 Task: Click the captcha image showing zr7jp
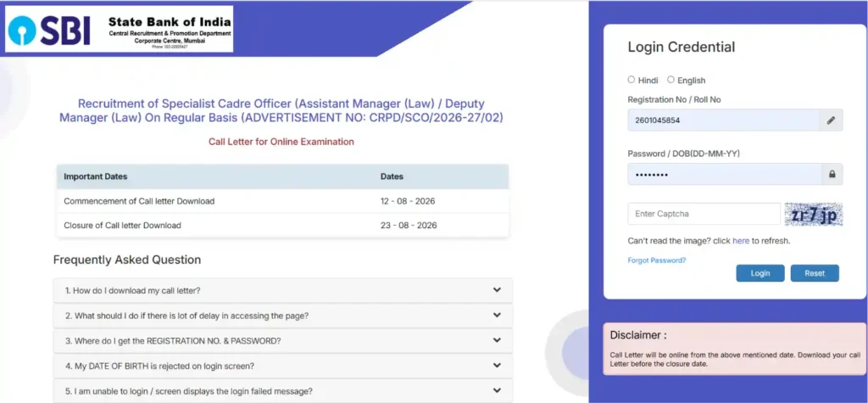[814, 215]
